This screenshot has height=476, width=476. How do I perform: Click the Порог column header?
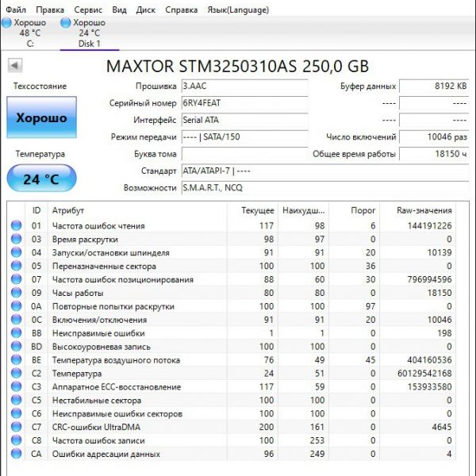[355, 210]
